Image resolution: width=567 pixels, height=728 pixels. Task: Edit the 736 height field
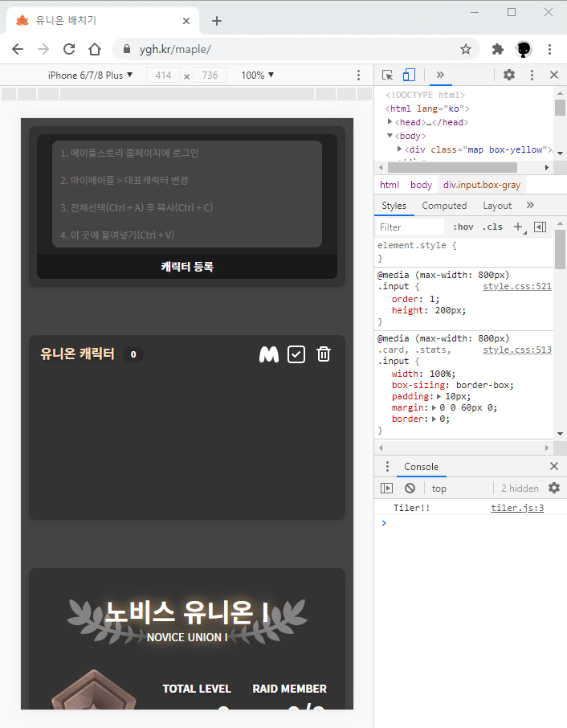click(x=210, y=76)
